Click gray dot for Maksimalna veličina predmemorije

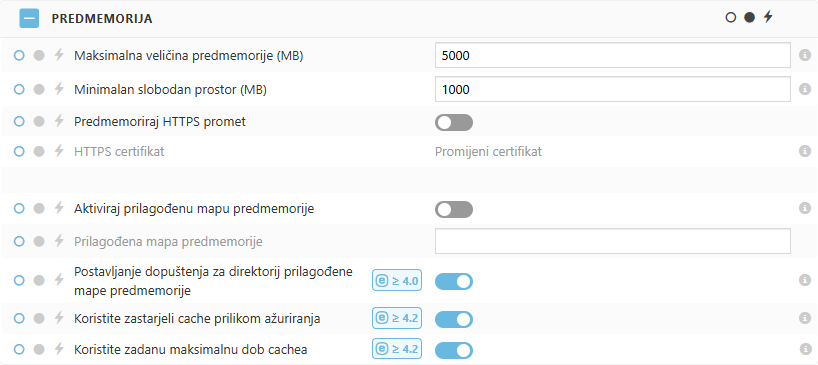(x=39, y=55)
